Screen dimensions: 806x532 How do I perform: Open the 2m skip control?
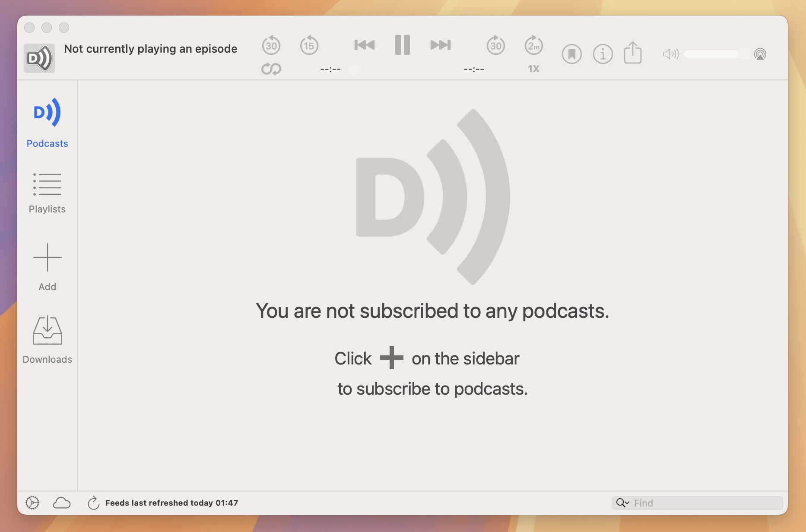[533, 45]
